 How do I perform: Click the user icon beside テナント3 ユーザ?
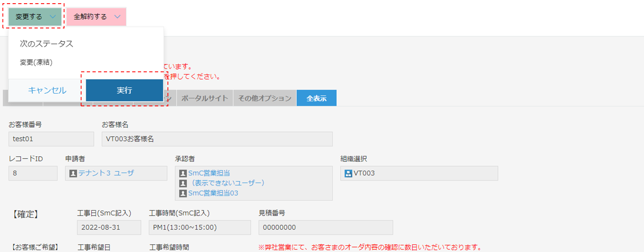73,173
